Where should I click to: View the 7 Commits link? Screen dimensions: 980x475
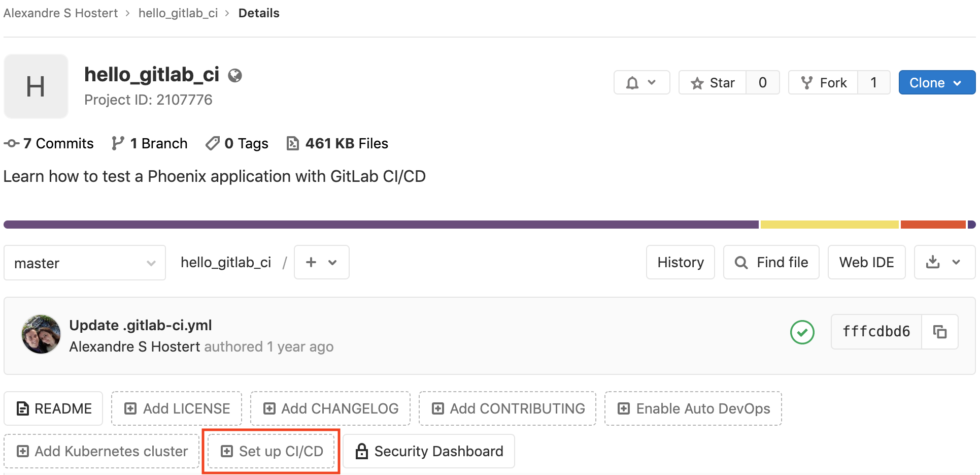(49, 144)
